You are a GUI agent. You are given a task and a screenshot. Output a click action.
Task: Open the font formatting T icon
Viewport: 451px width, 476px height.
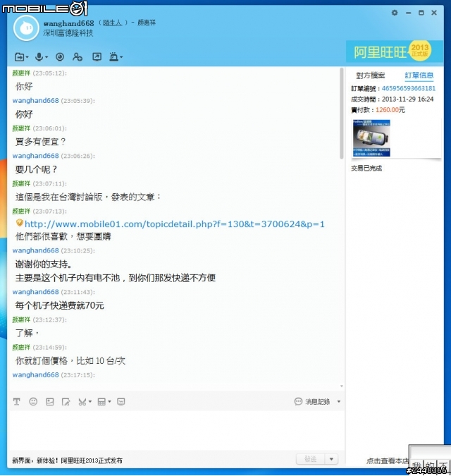point(17,402)
